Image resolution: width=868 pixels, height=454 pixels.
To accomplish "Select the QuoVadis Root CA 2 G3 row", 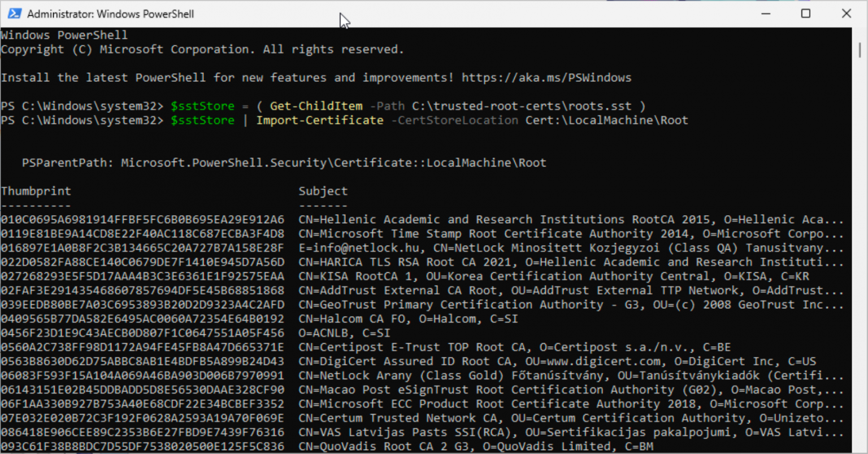I will [x=396, y=446].
